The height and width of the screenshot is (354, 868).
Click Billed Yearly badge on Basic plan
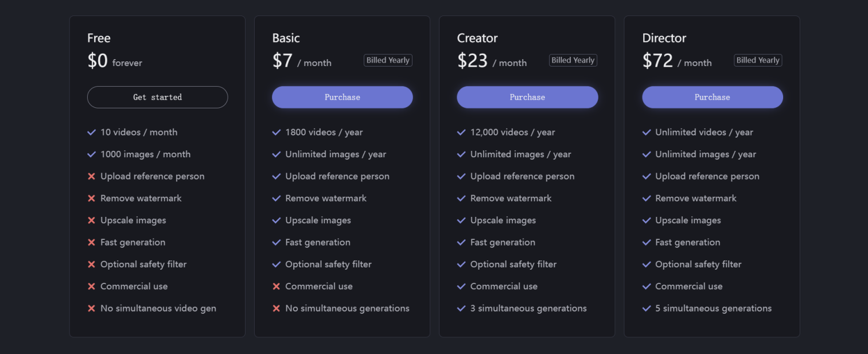[x=388, y=60]
